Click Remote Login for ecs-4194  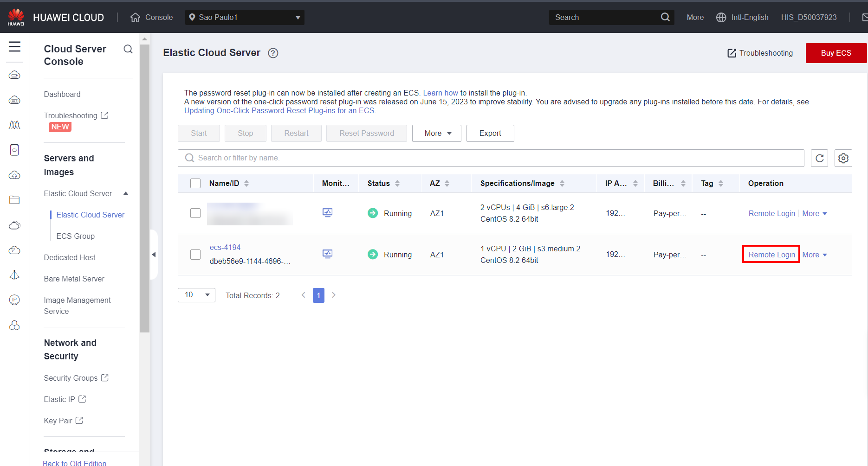pyautogui.click(x=771, y=255)
